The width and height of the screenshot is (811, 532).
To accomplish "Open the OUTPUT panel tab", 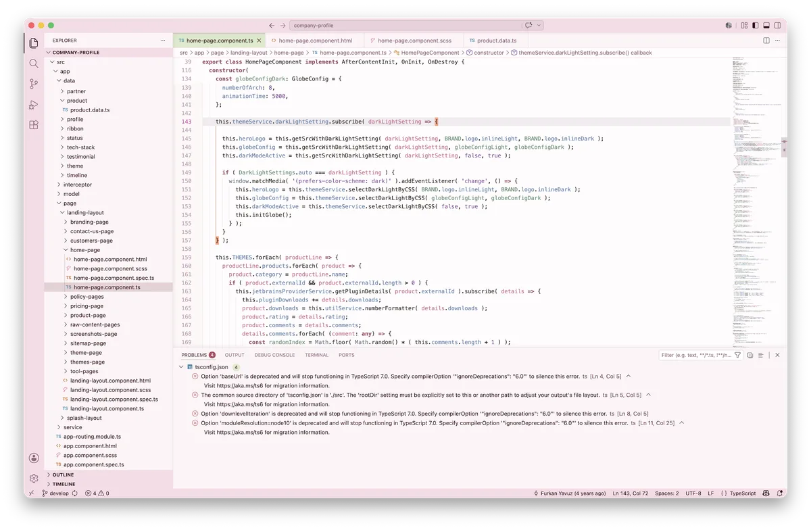I will pyautogui.click(x=235, y=355).
